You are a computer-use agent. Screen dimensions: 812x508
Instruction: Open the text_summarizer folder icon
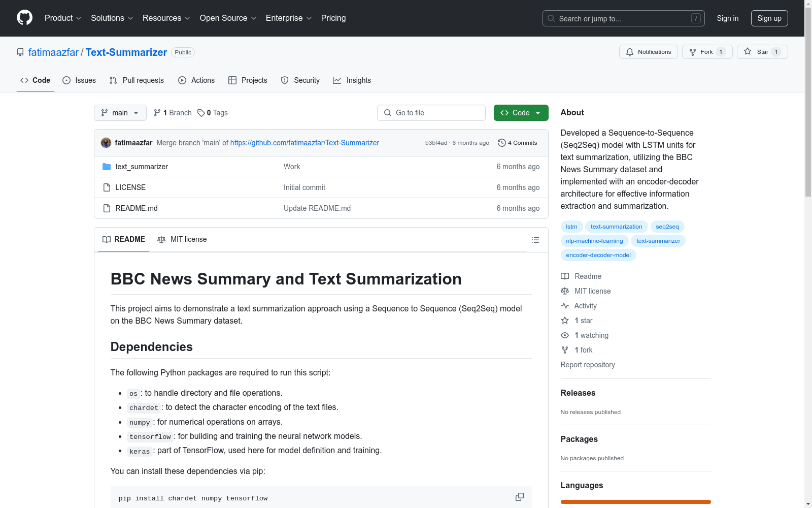pos(107,167)
